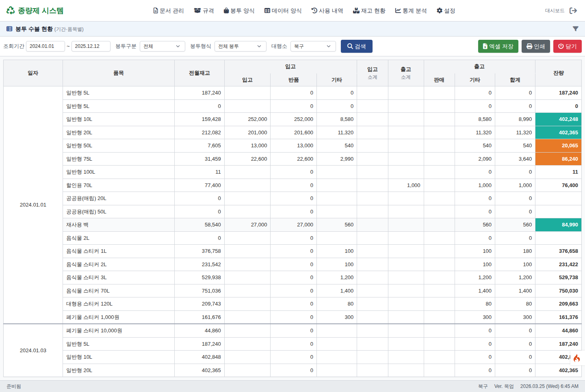Open the 봉투구분 dropdown showing 전체
Screen dimensions: 585x392
tap(162, 46)
